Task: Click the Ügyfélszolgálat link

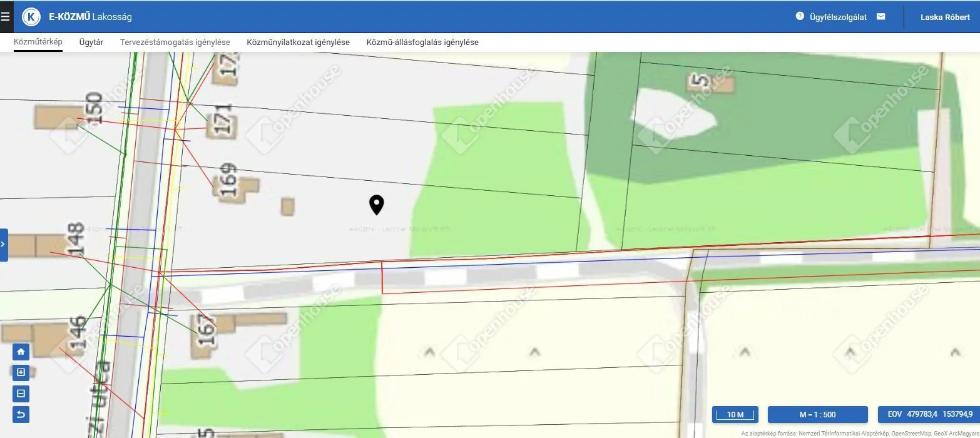Action: tap(838, 17)
